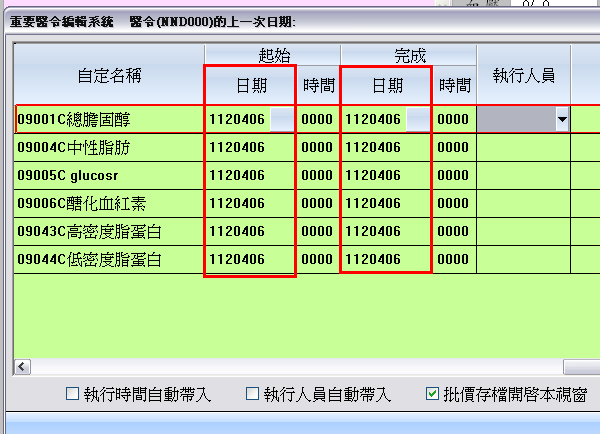Click the horizontal scrollbar left arrow
The width and height of the screenshot is (600, 434).
[23, 367]
